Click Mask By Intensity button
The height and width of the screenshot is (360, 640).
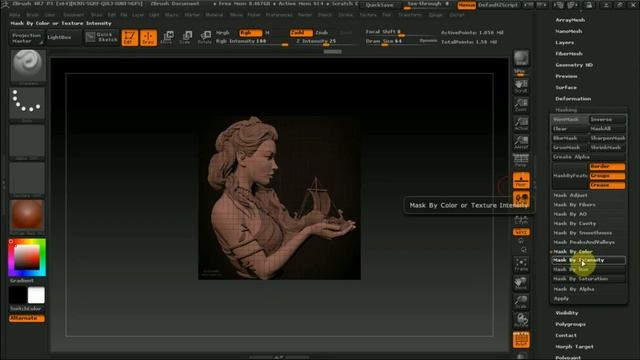coord(589,260)
